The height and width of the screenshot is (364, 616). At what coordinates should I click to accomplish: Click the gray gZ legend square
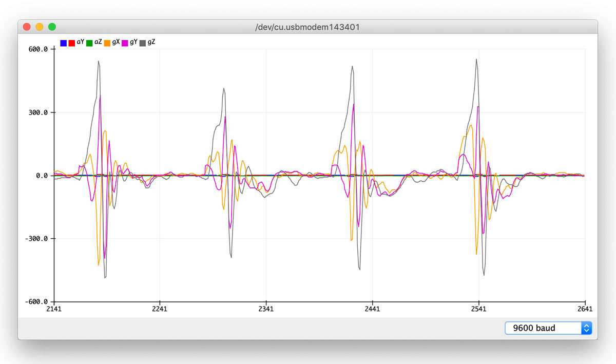click(x=143, y=43)
